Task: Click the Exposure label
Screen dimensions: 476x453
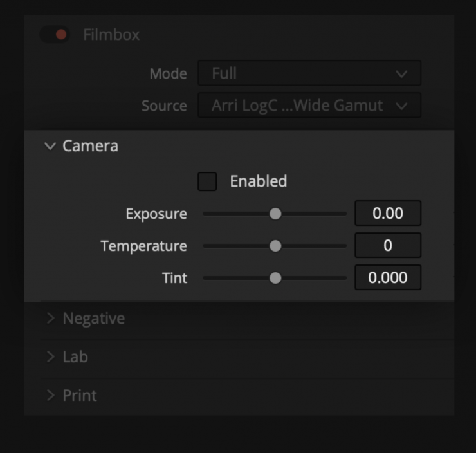Action: click(x=156, y=214)
